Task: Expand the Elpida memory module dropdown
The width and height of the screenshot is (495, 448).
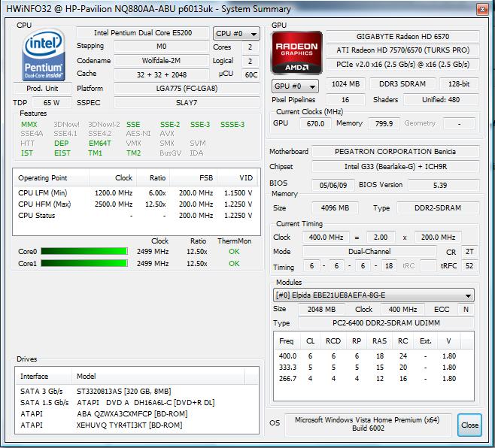Action: [373, 295]
